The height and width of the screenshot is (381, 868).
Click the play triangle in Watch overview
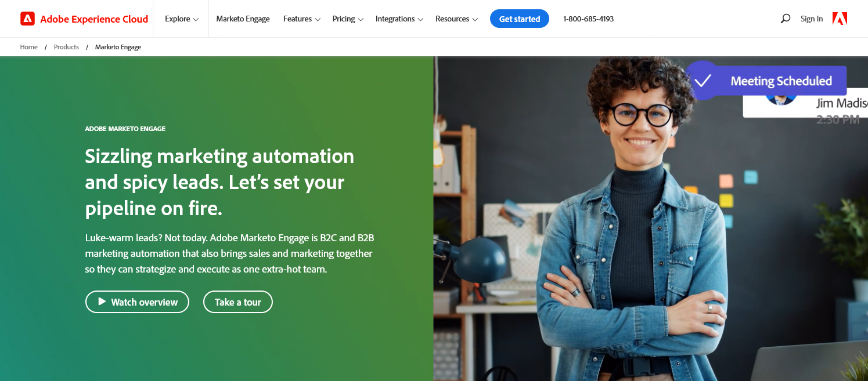click(102, 302)
